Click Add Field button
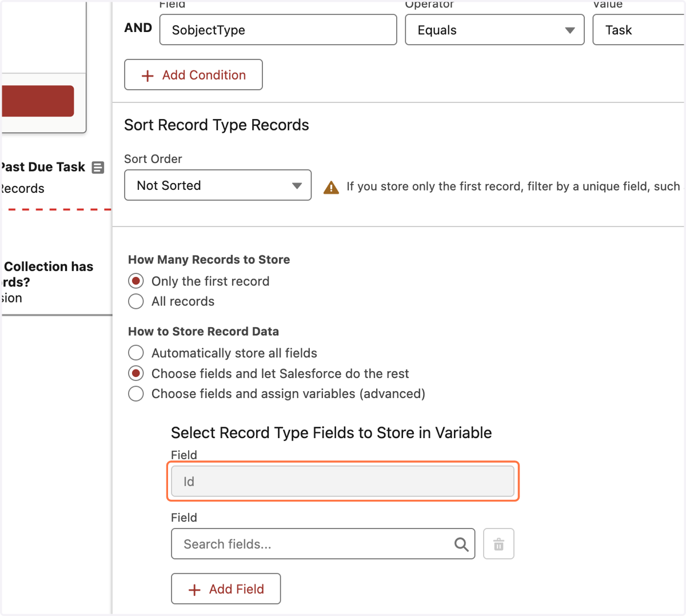This screenshot has width=686, height=616. click(226, 589)
